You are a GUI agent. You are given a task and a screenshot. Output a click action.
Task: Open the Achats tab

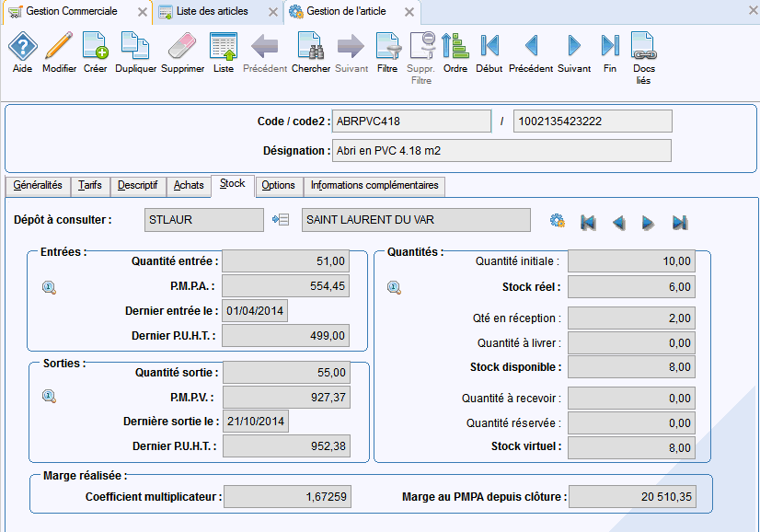pyautogui.click(x=189, y=185)
